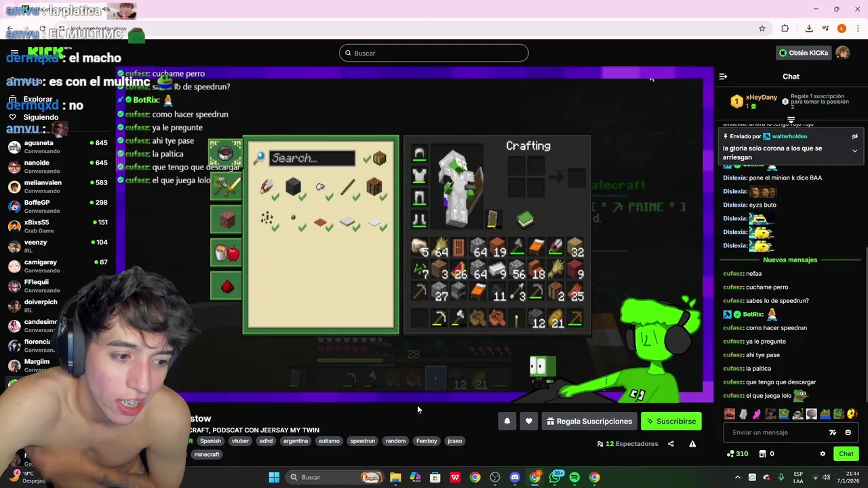Open the random tag
The height and width of the screenshot is (488, 868).
coord(395,441)
